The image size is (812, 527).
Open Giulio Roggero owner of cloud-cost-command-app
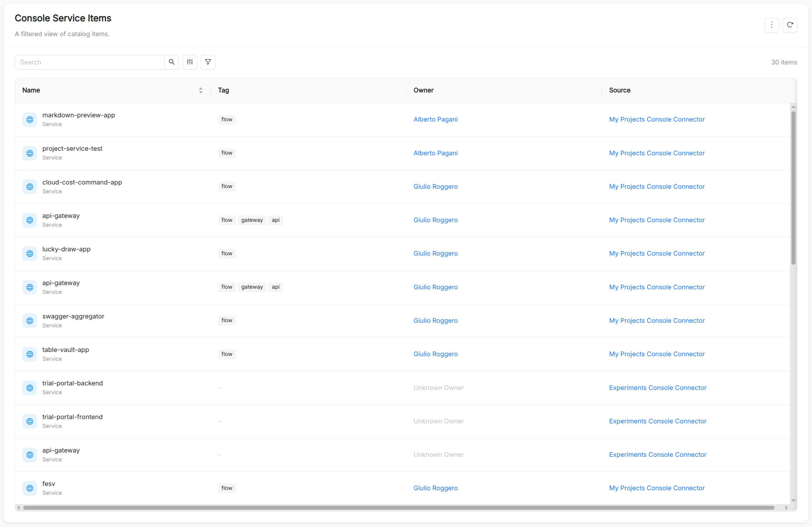(436, 187)
